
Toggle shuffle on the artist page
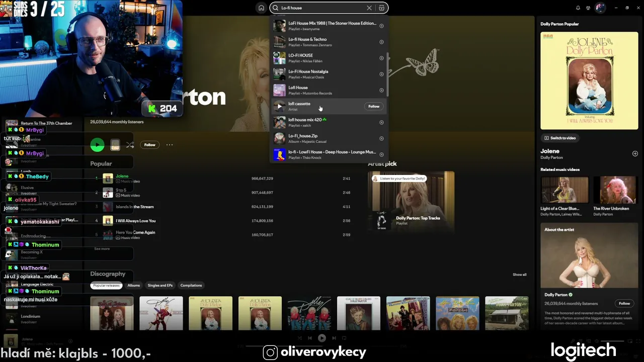tap(130, 145)
